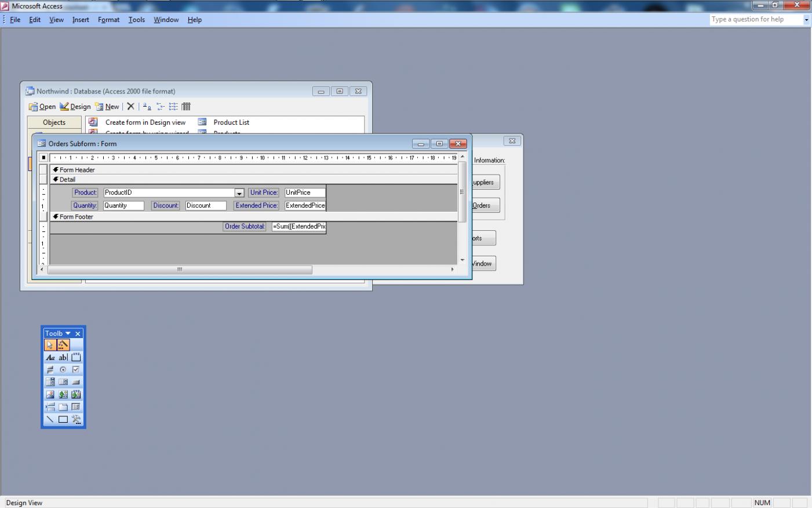Select the Extended Price label
812x508 pixels.
(x=257, y=205)
